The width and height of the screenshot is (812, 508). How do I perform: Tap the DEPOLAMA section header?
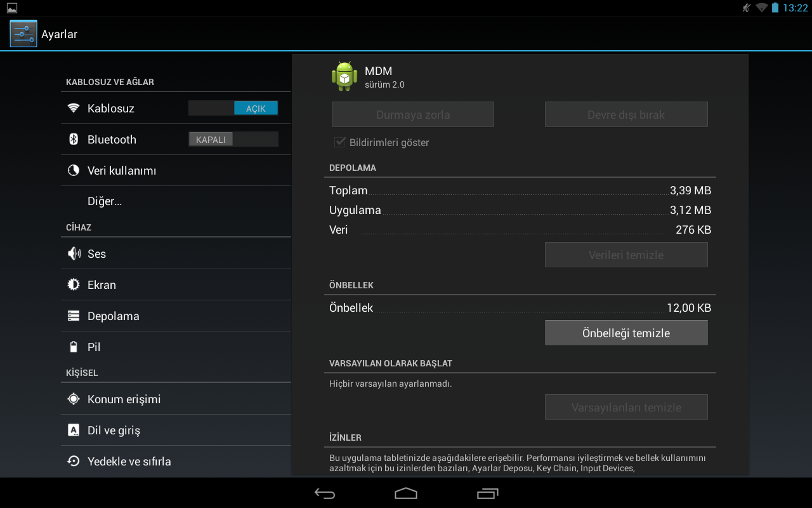click(x=353, y=168)
